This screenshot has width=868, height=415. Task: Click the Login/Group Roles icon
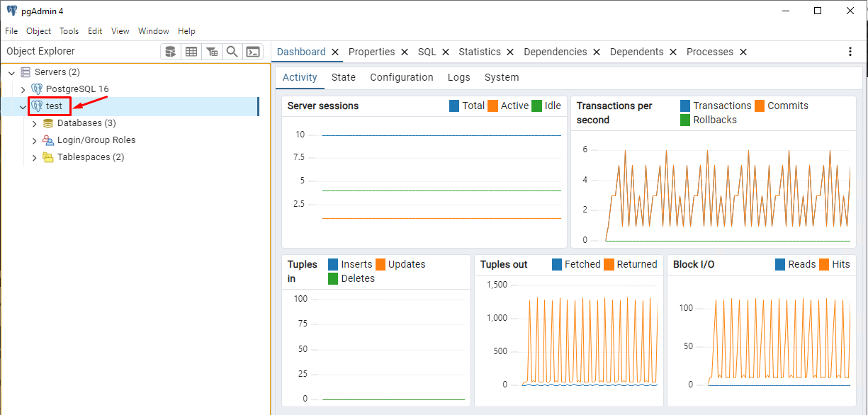point(48,140)
